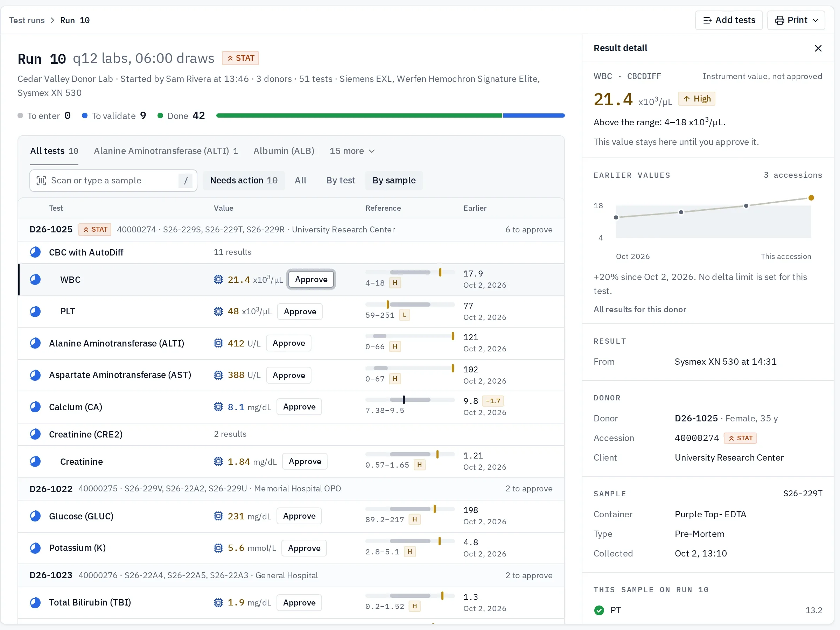840x630 pixels.
Task: Click the status circle icon on WBC row
Action: 35,280
